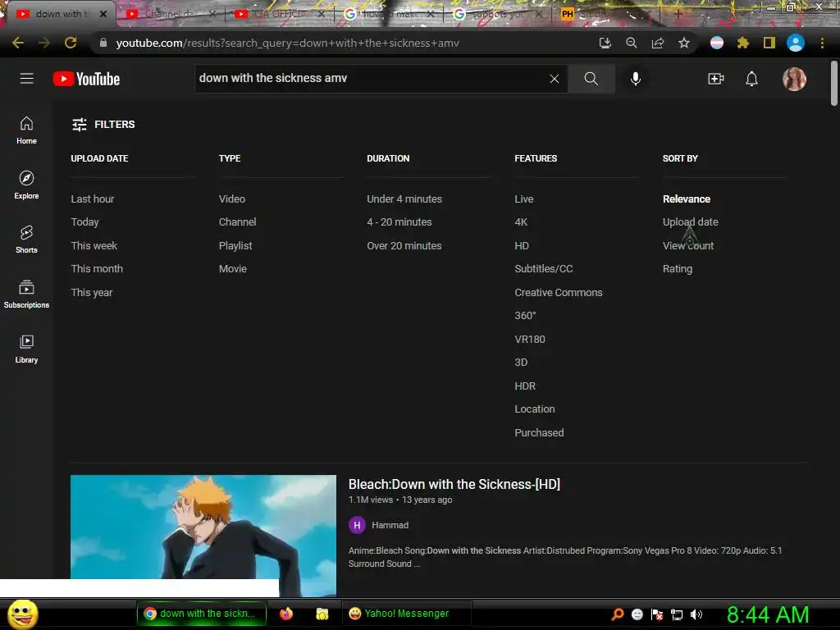Image resolution: width=840 pixels, height=630 pixels.
Task: Click the smiley start button on taskbar
Action: pyautogui.click(x=22, y=614)
